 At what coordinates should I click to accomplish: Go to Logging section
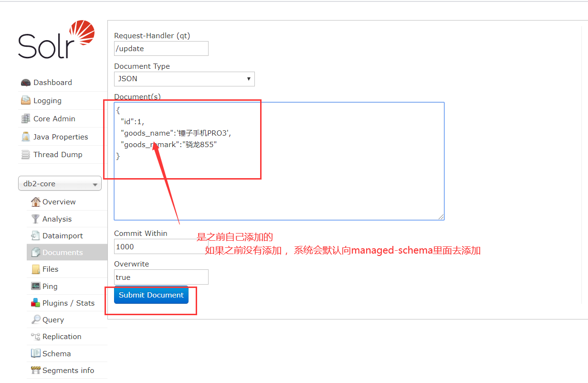pyautogui.click(x=48, y=101)
